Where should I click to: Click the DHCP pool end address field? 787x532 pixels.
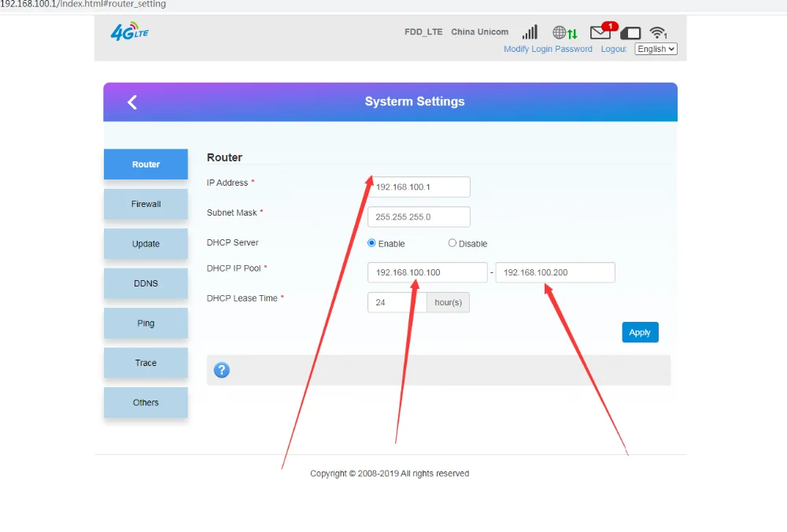555,272
